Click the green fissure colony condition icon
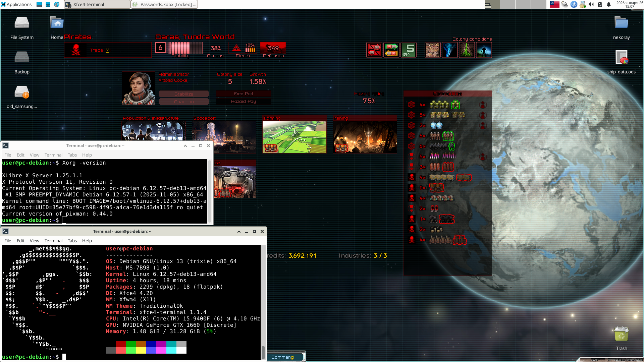This screenshot has height=362, width=644. [x=467, y=50]
